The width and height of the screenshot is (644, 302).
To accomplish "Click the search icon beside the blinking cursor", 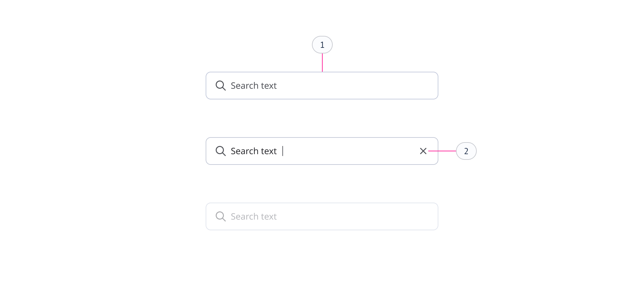I will pos(220,151).
